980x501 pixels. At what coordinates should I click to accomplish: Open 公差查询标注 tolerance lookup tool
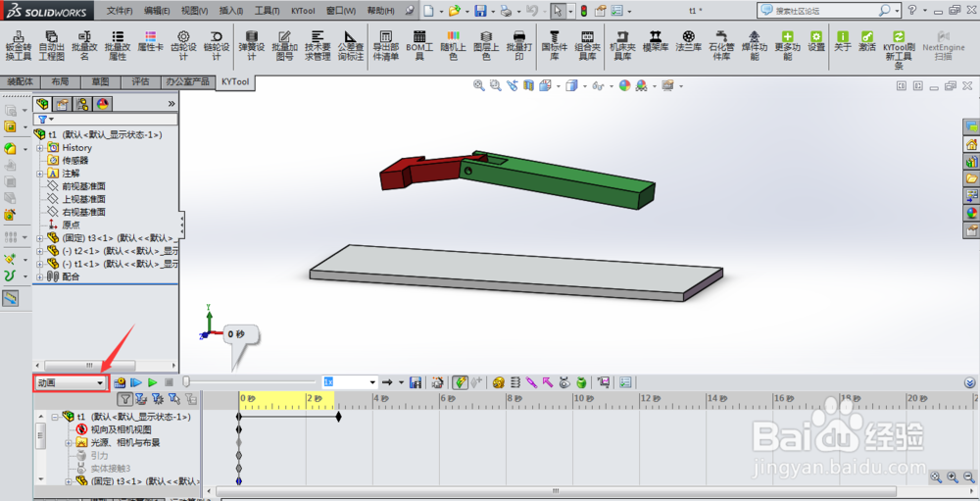coord(351,45)
